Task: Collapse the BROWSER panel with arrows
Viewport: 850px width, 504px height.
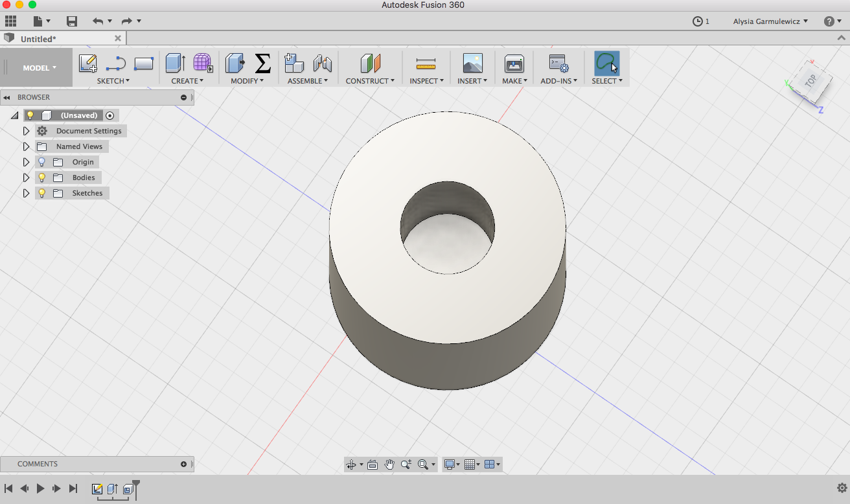Action: pos(6,97)
